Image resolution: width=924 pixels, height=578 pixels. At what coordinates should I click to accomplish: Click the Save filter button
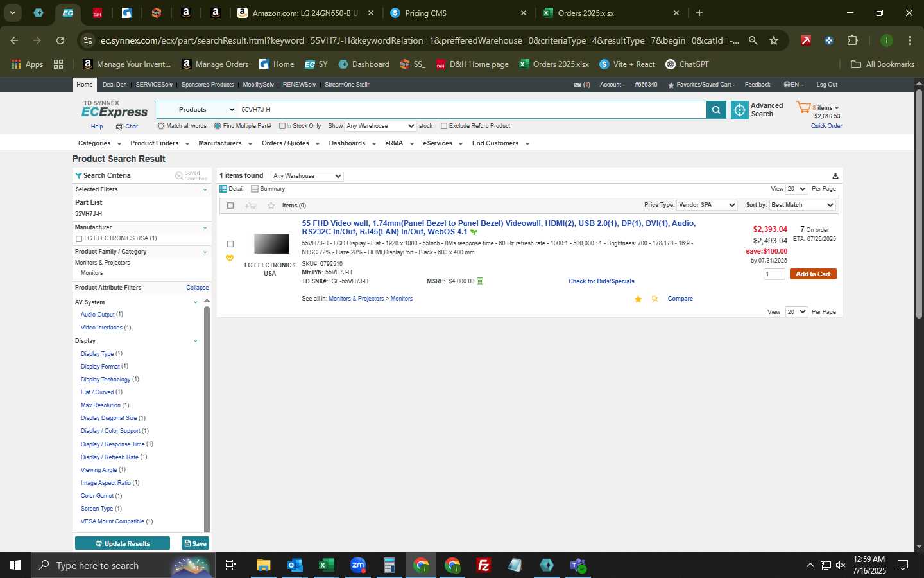[x=195, y=543]
